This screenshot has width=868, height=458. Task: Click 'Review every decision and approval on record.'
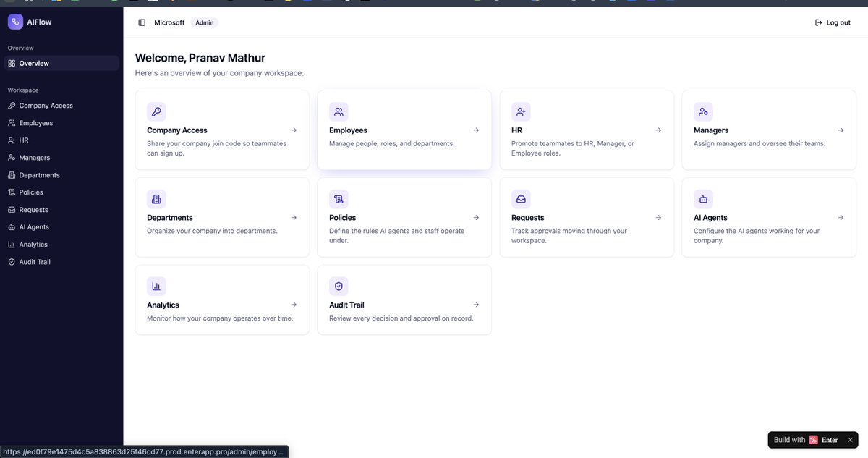[x=401, y=318]
